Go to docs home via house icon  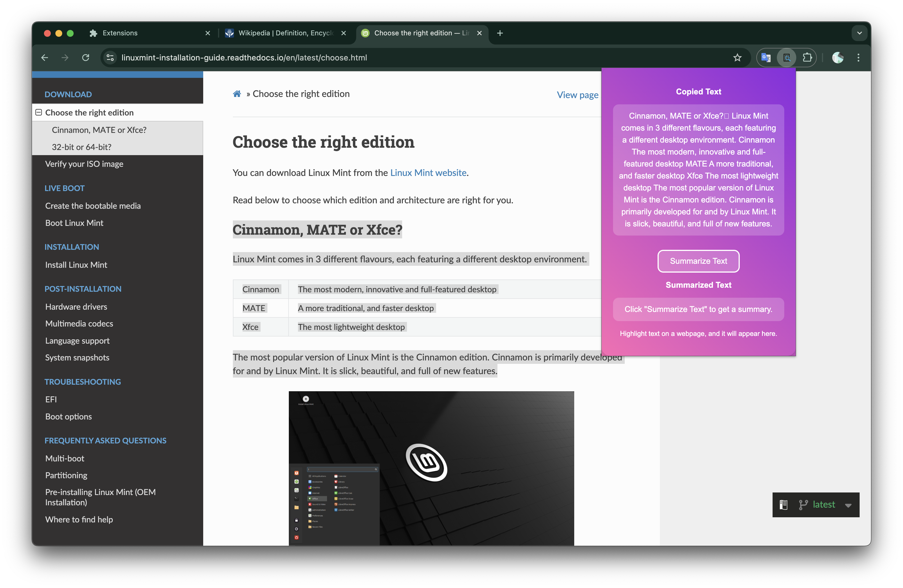click(237, 94)
